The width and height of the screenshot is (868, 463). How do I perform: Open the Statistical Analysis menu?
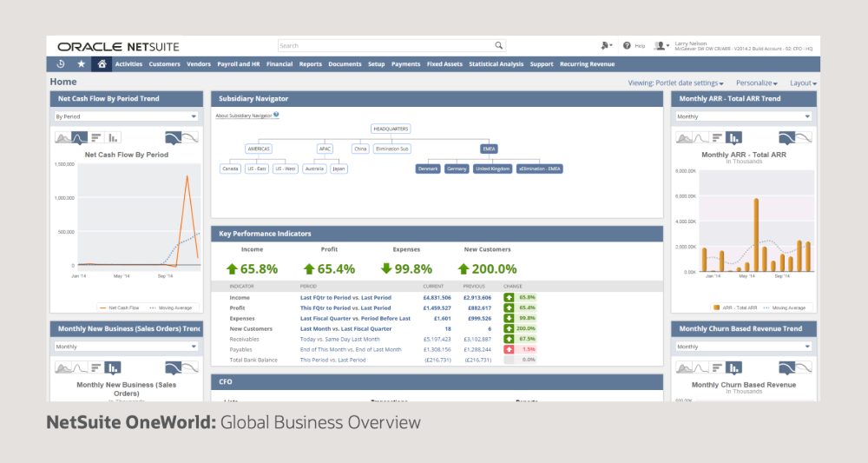tap(496, 64)
